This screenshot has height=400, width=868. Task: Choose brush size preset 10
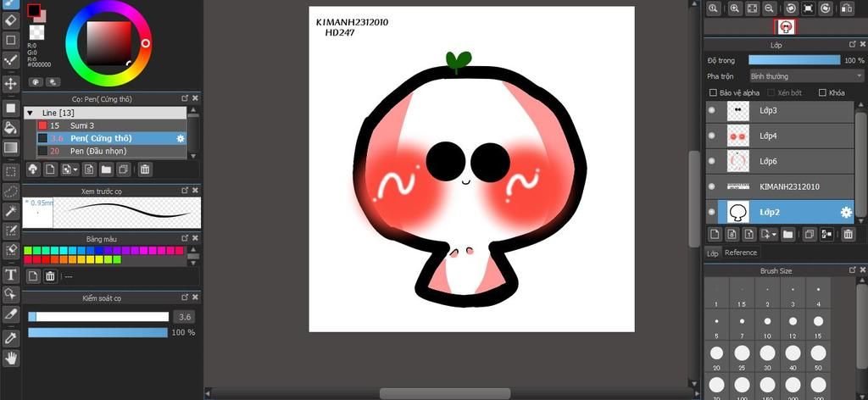point(767,325)
